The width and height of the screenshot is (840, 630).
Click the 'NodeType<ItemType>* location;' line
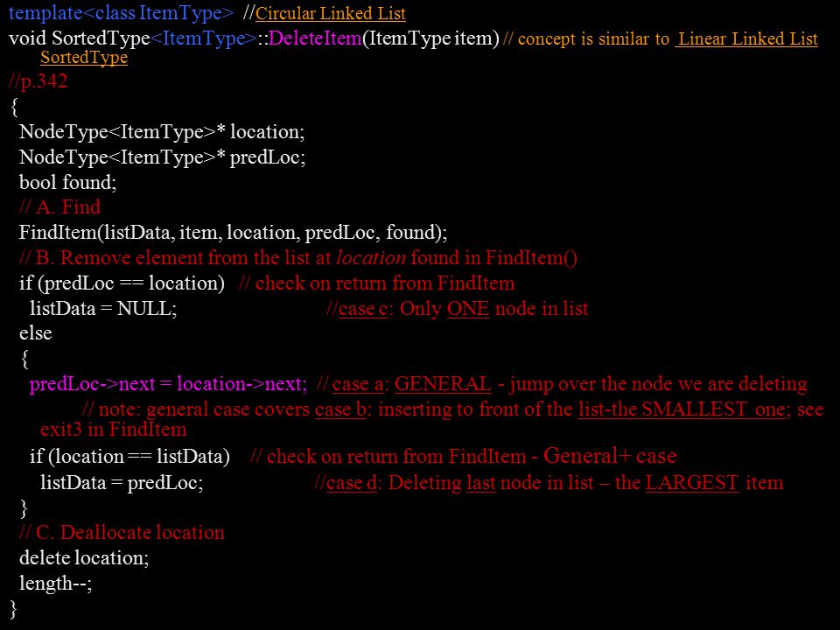(x=162, y=132)
